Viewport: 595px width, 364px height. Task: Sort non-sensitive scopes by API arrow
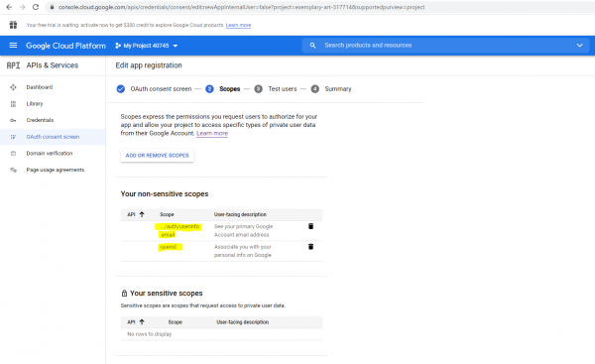pos(142,214)
